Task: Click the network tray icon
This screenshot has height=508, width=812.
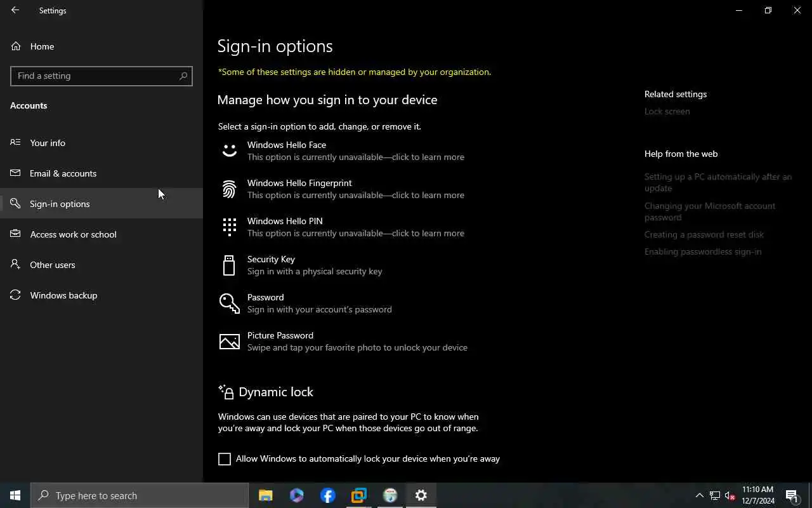Action: pyautogui.click(x=715, y=495)
